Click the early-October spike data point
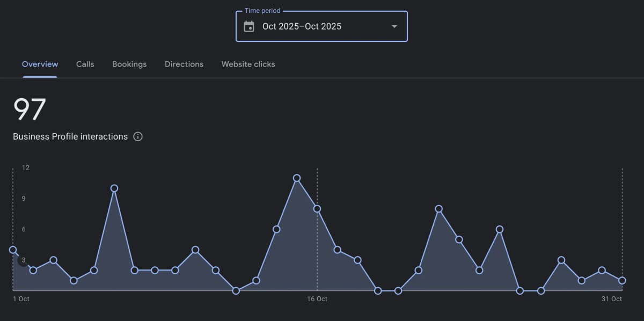Image resolution: width=644 pixels, height=321 pixels. point(114,187)
